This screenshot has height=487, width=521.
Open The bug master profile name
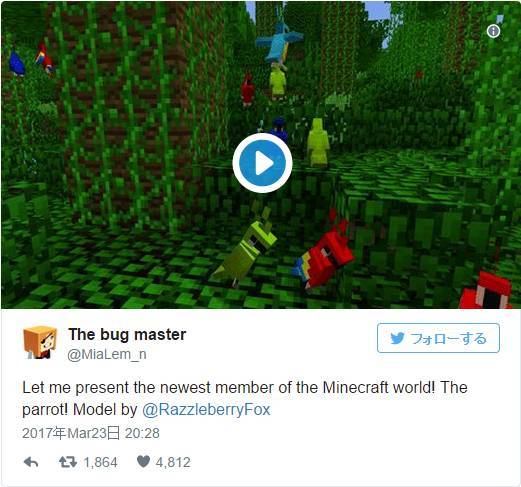tap(127, 334)
